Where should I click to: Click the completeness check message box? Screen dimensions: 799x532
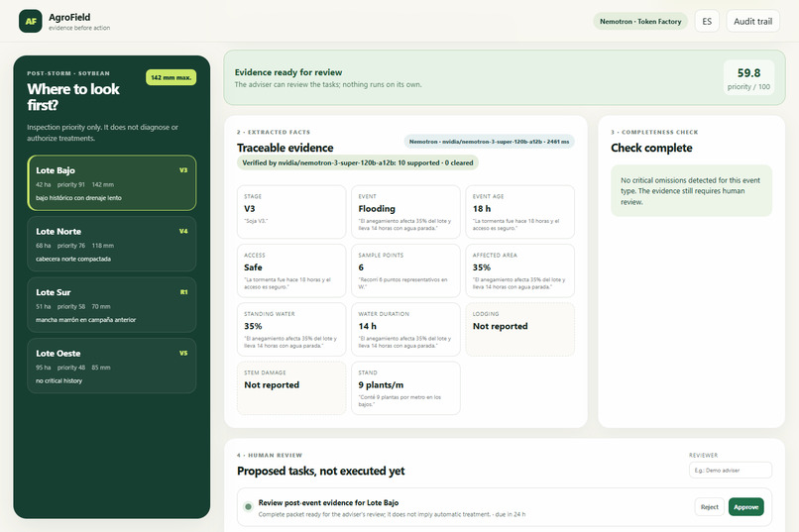click(x=692, y=191)
